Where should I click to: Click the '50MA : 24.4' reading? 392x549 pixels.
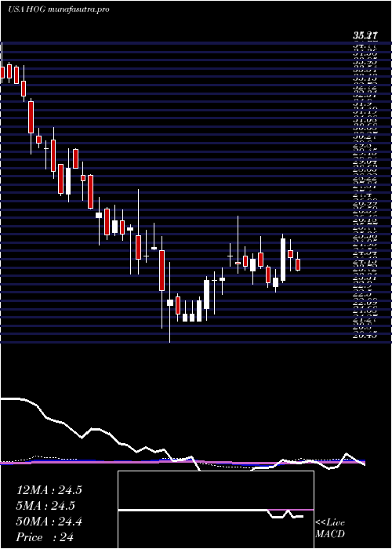[49, 522]
